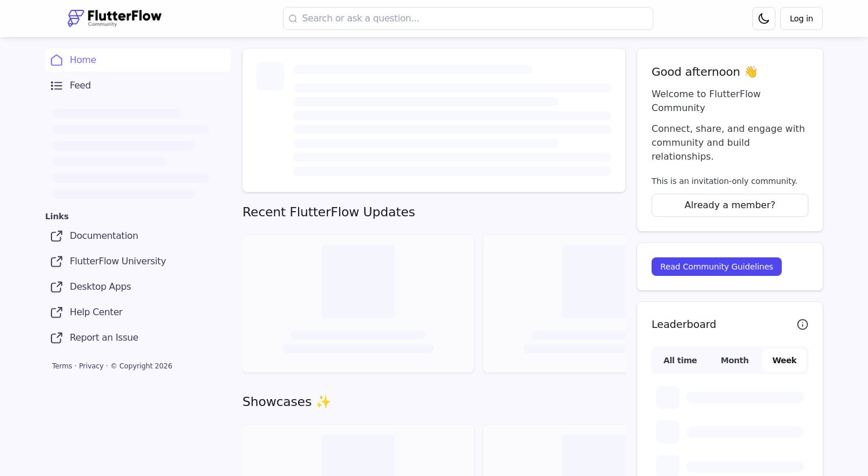The height and width of the screenshot is (476, 868).
Task: Open the Privacy link
Action: tap(91, 366)
